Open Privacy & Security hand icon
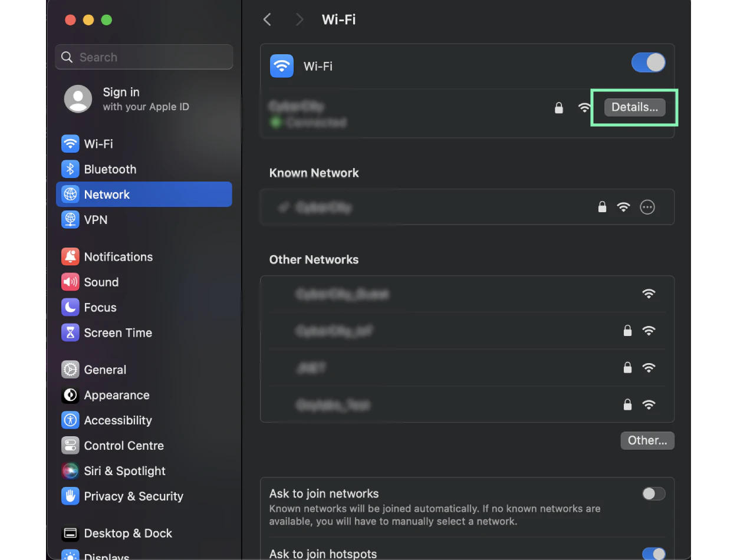This screenshot has height=560, width=737. (x=70, y=496)
